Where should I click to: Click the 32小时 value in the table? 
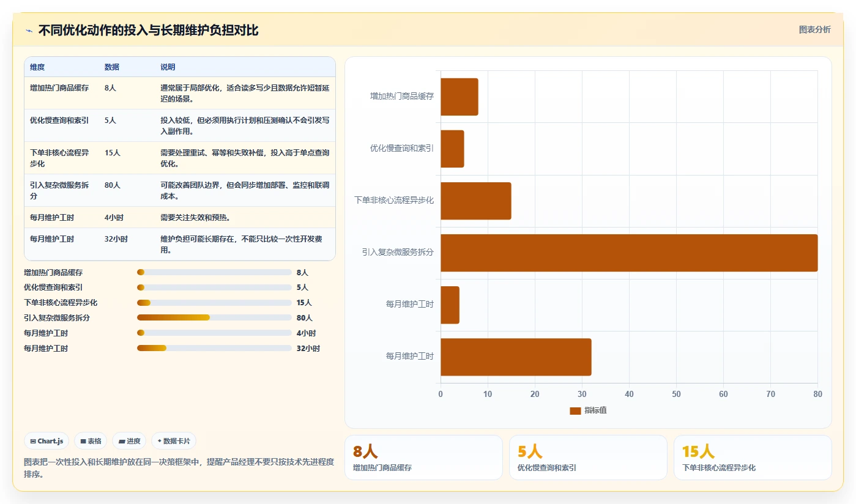point(116,239)
